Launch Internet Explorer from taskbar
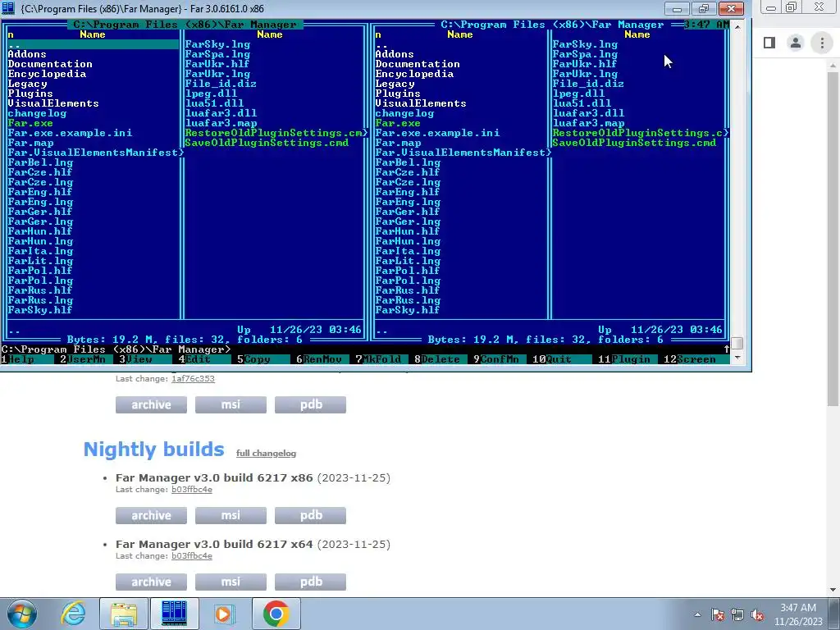The width and height of the screenshot is (840, 630). coord(73,614)
